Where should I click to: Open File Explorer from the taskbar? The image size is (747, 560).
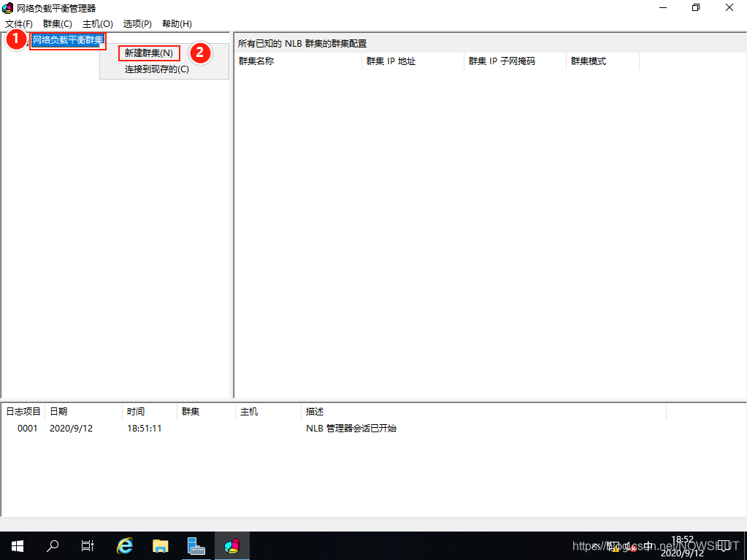pyautogui.click(x=160, y=545)
